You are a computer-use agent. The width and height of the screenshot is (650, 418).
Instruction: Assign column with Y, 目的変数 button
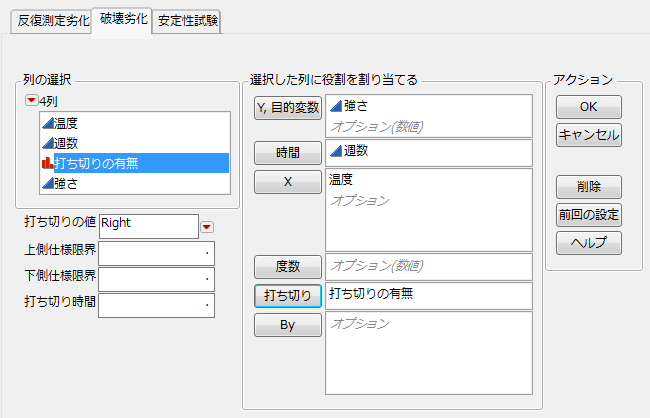click(x=288, y=108)
